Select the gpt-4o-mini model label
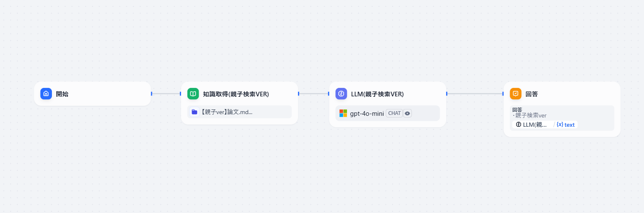 coord(367,113)
